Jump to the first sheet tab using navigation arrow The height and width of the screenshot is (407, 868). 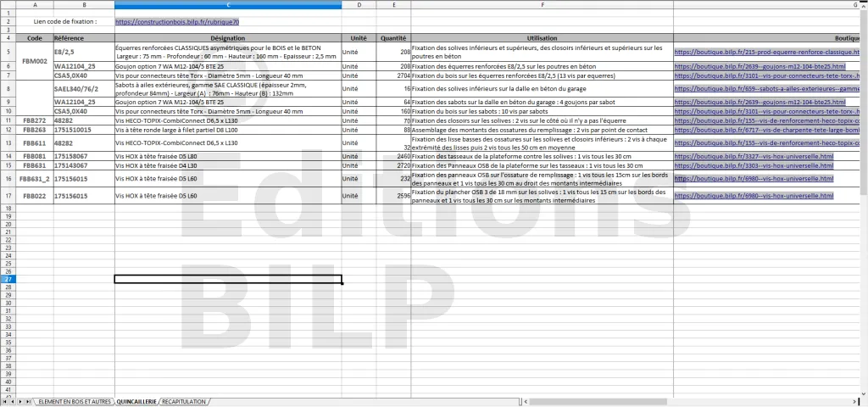coord(5,400)
